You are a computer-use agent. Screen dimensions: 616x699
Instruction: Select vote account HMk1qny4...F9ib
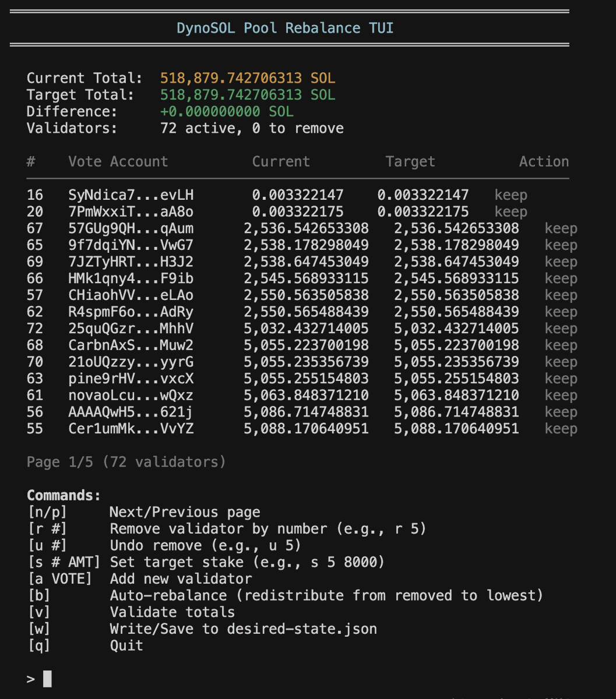tap(131, 279)
